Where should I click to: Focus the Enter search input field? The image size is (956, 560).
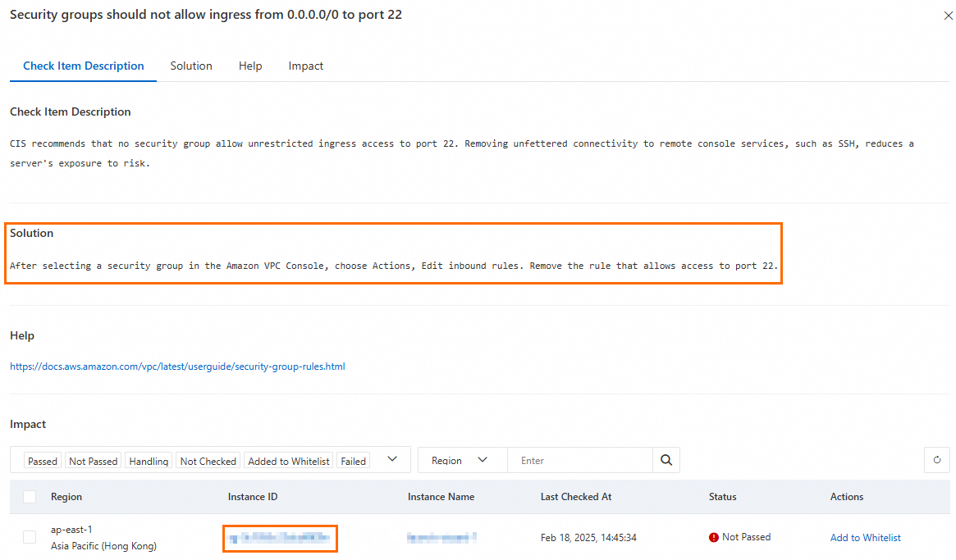(580, 460)
